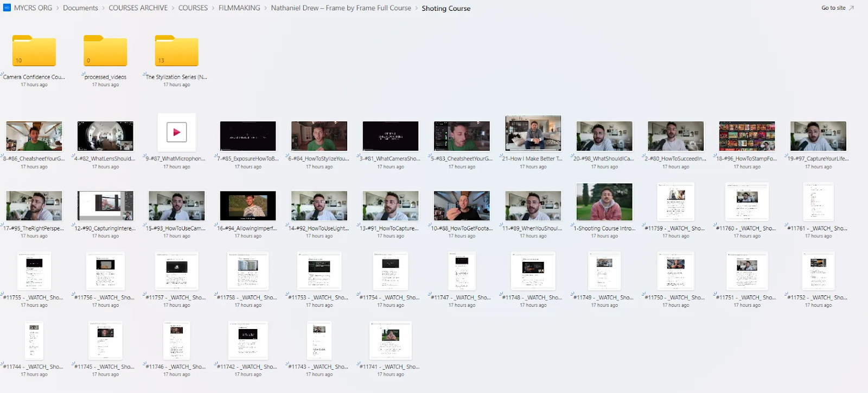Go to COURSES ARCHIVE breadcrumb
Screen dimensions: 868x393
click(138, 8)
